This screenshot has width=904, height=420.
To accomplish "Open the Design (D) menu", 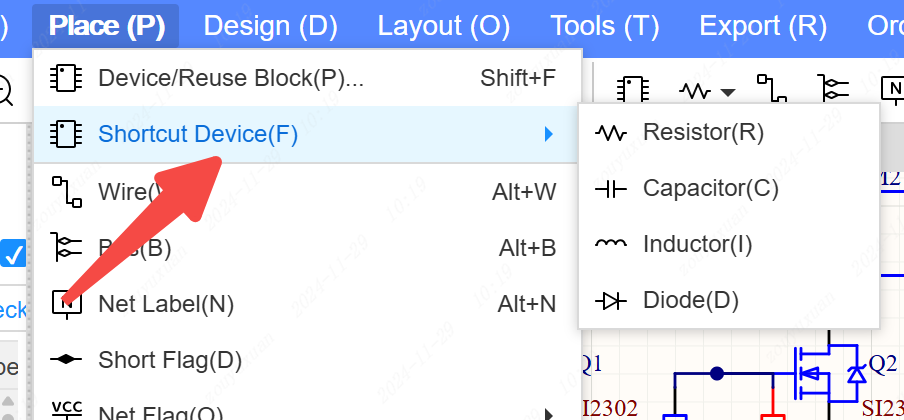I will pos(270,26).
